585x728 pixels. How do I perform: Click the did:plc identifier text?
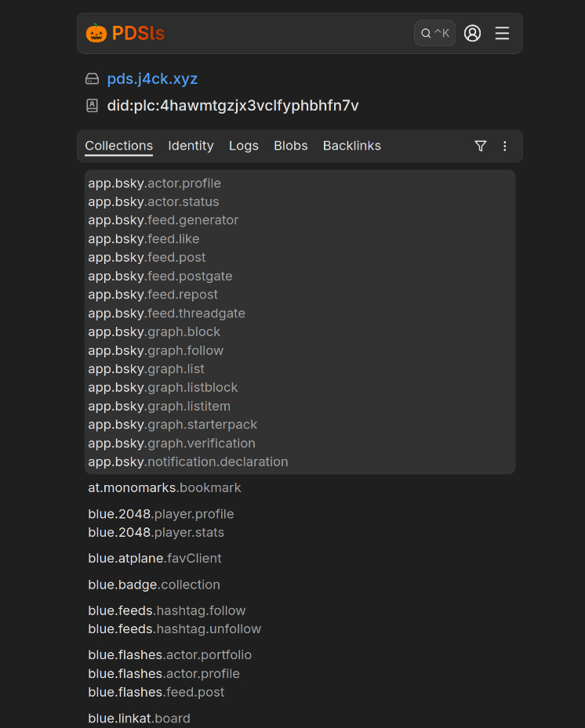[x=233, y=106]
